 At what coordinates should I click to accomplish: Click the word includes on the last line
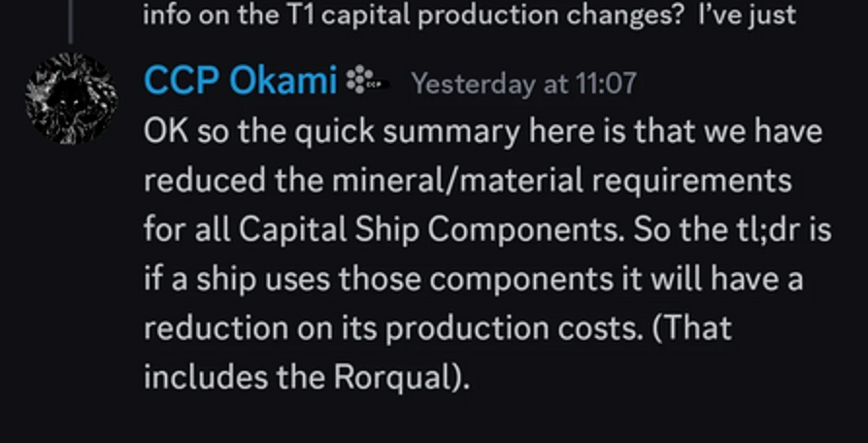coord(206,378)
